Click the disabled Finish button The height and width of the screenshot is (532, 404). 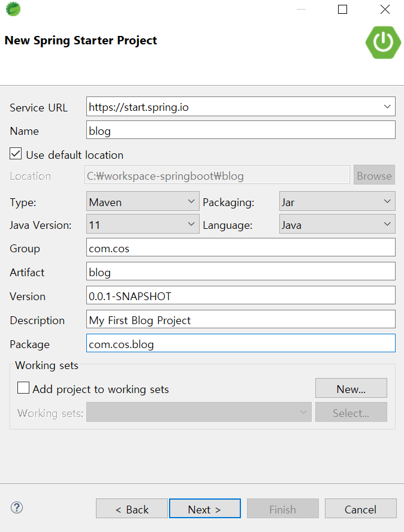(283, 508)
